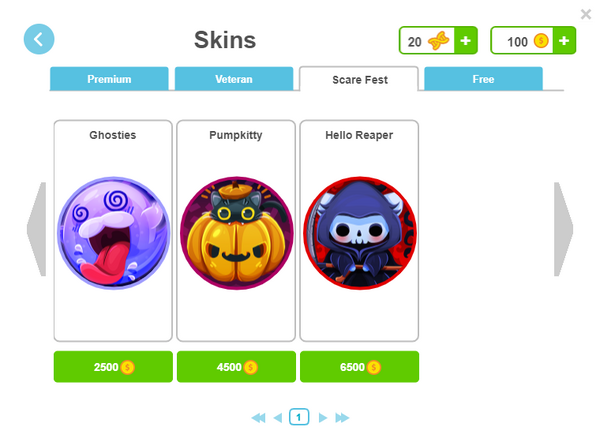Jump to the last page of skins
This screenshot has width=600, height=442.
click(342, 418)
